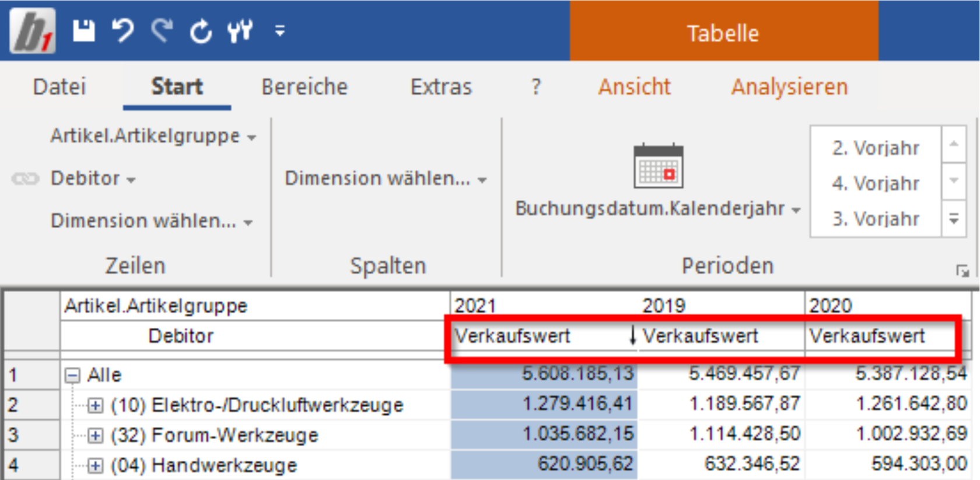Open Dimension wählen dropdown in Zeilen
980x480 pixels.
(152, 221)
